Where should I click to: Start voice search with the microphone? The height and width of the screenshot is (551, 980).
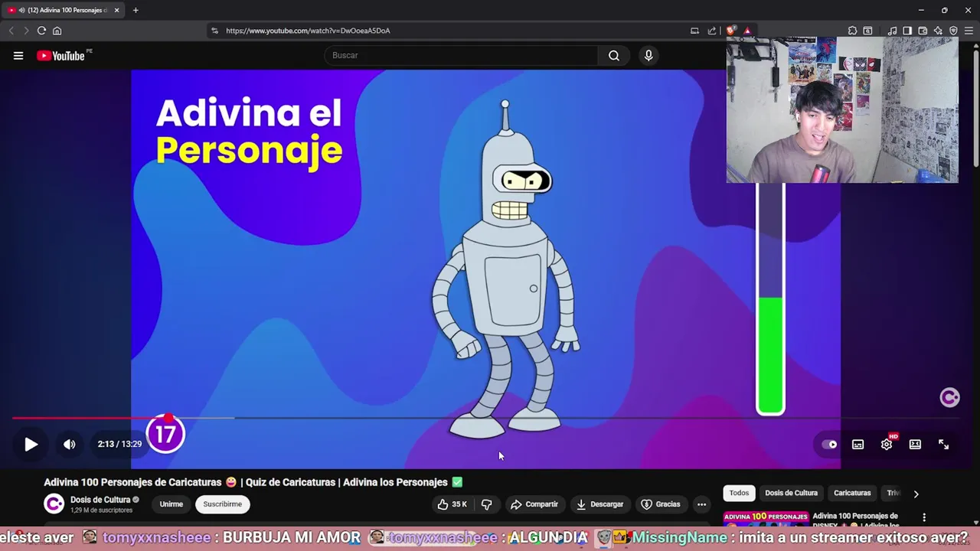[x=648, y=55]
